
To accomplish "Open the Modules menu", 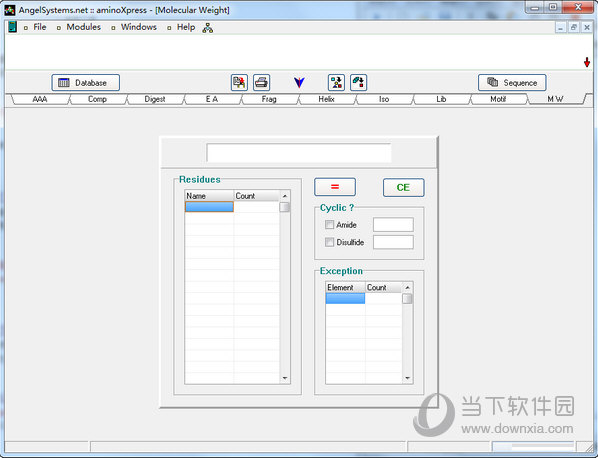I will tap(84, 27).
